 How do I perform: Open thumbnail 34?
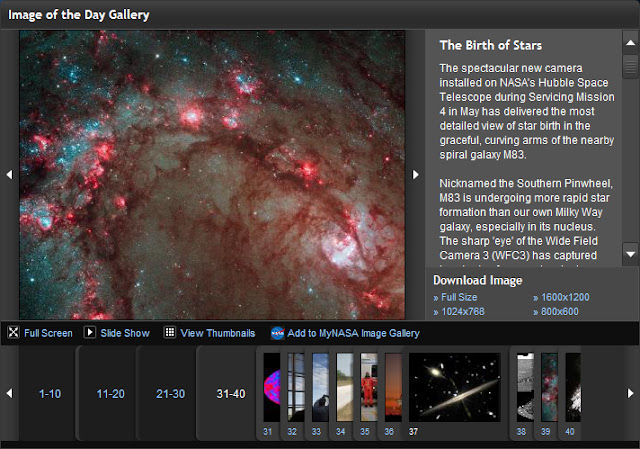tap(344, 387)
